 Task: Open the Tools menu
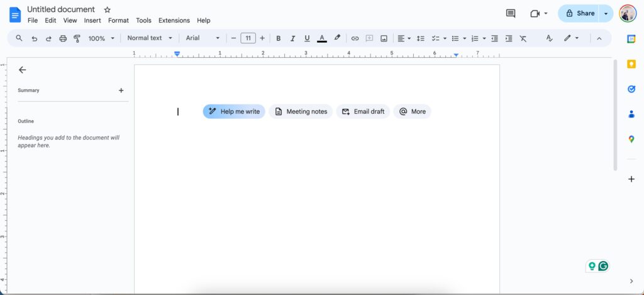(144, 20)
